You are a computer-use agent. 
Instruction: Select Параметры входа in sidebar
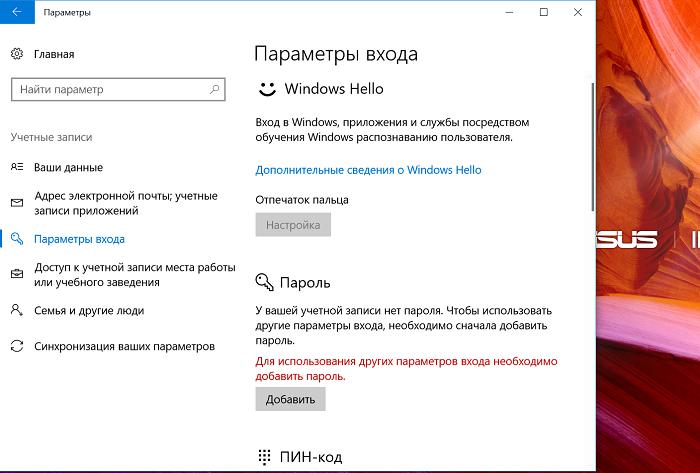point(79,239)
